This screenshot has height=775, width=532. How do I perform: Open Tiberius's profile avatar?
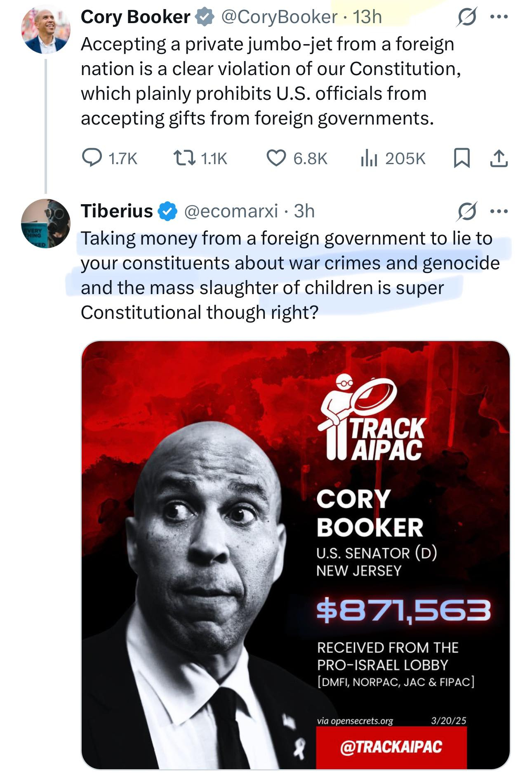(x=45, y=223)
